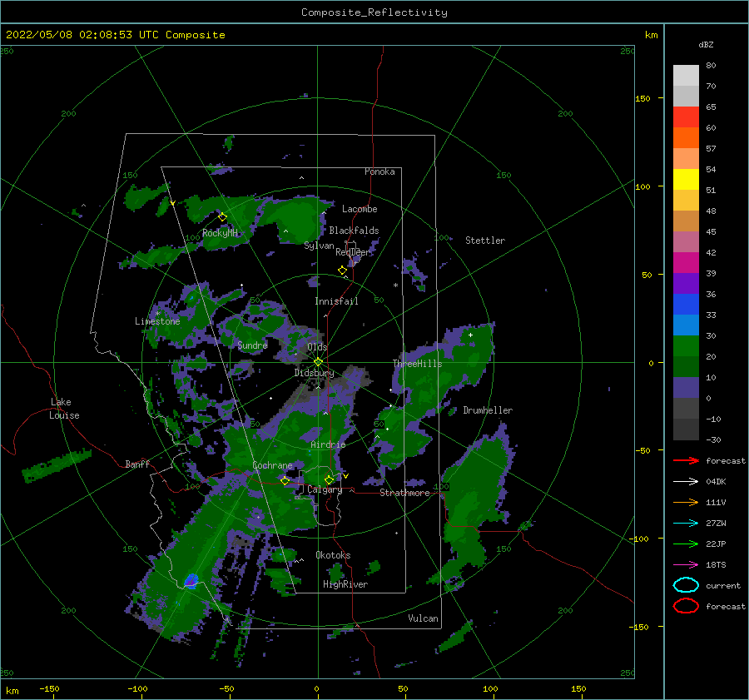Click the Airdrie city label
The height and width of the screenshot is (700, 749).
(328, 444)
